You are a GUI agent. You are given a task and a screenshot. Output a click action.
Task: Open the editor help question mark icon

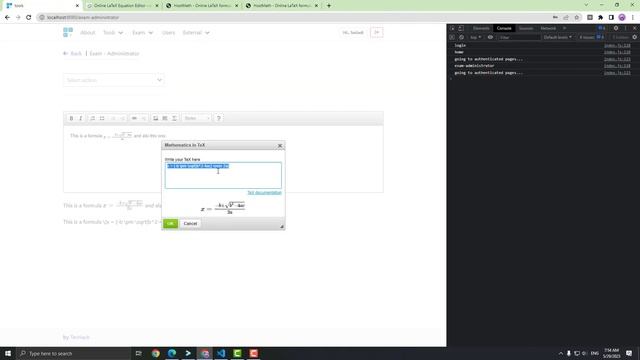coord(218,118)
